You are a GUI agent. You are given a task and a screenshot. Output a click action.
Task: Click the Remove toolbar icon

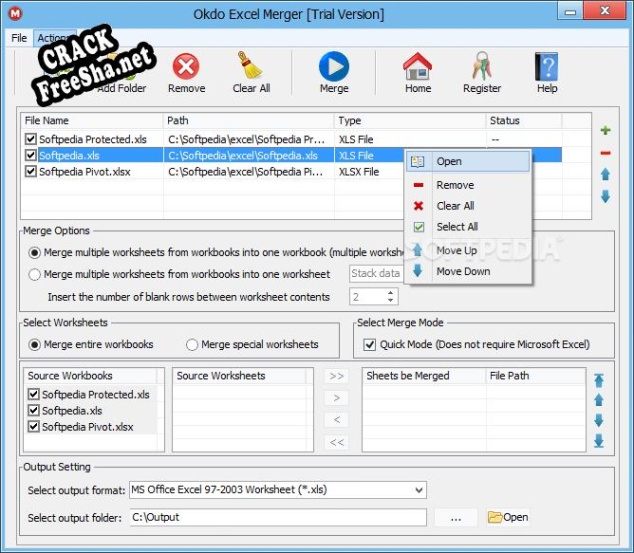186,72
